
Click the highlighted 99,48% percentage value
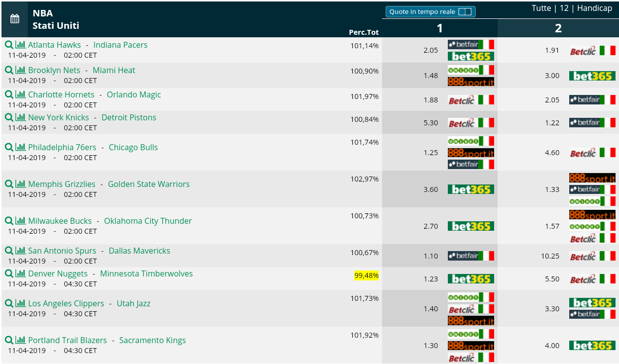tap(367, 275)
